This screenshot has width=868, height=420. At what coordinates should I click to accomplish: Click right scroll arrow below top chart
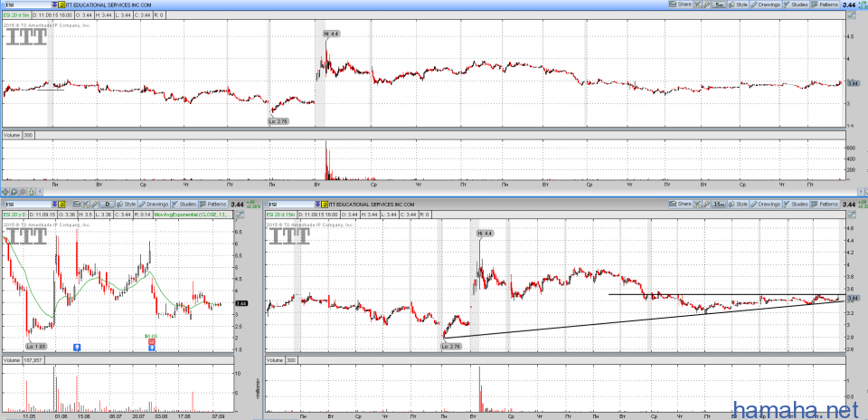point(863,192)
